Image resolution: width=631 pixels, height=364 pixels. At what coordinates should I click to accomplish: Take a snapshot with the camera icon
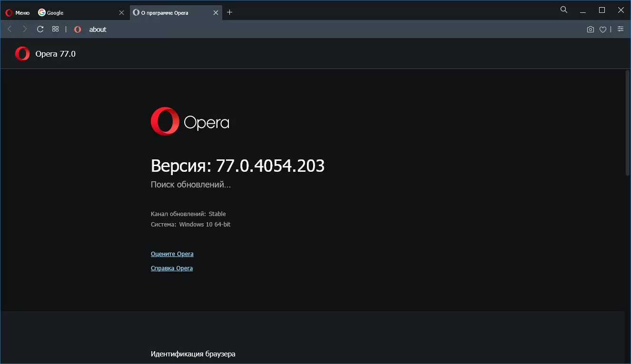(591, 30)
